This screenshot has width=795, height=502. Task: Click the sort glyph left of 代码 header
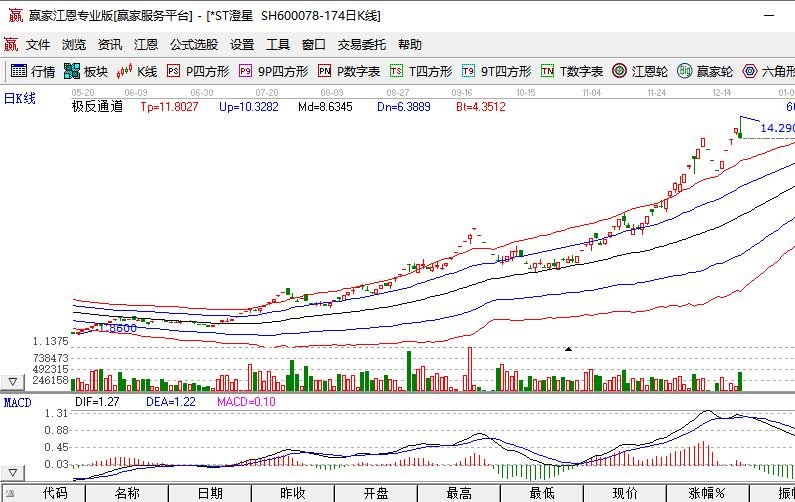click(x=10, y=493)
